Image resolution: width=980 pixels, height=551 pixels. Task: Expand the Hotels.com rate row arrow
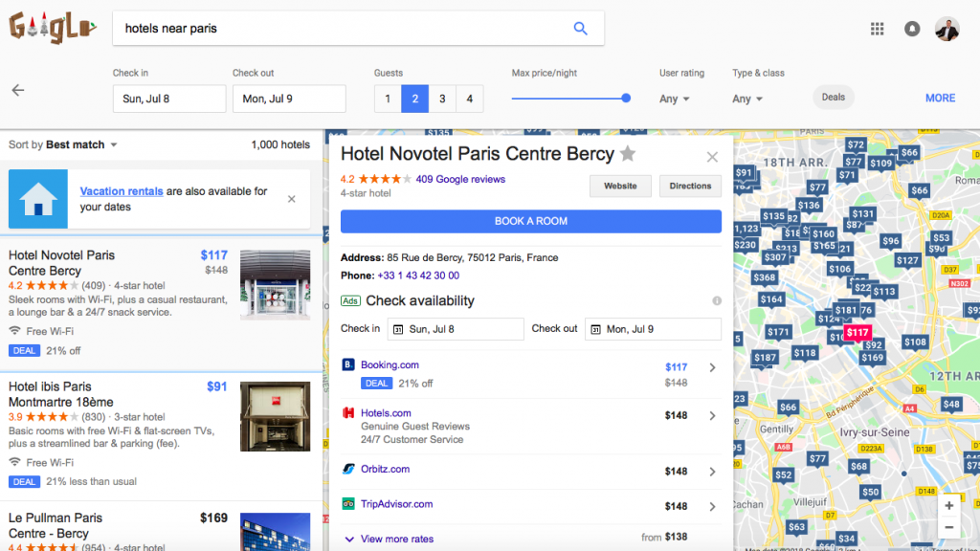click(712, 416)
